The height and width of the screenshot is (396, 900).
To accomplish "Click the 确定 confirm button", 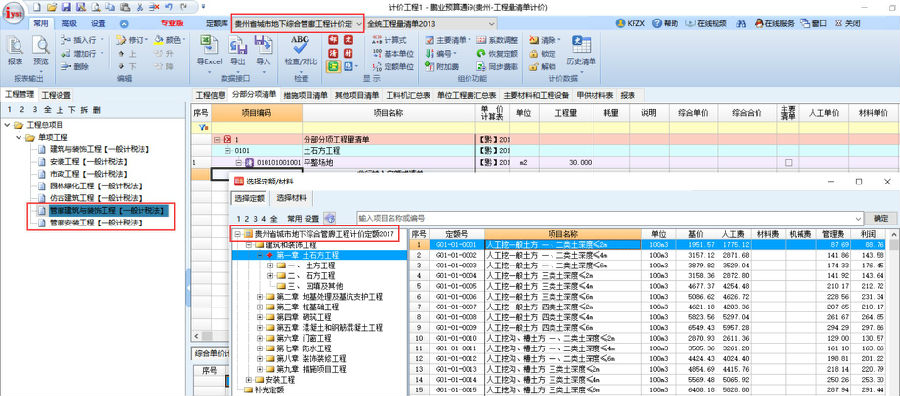I will 881,218.
